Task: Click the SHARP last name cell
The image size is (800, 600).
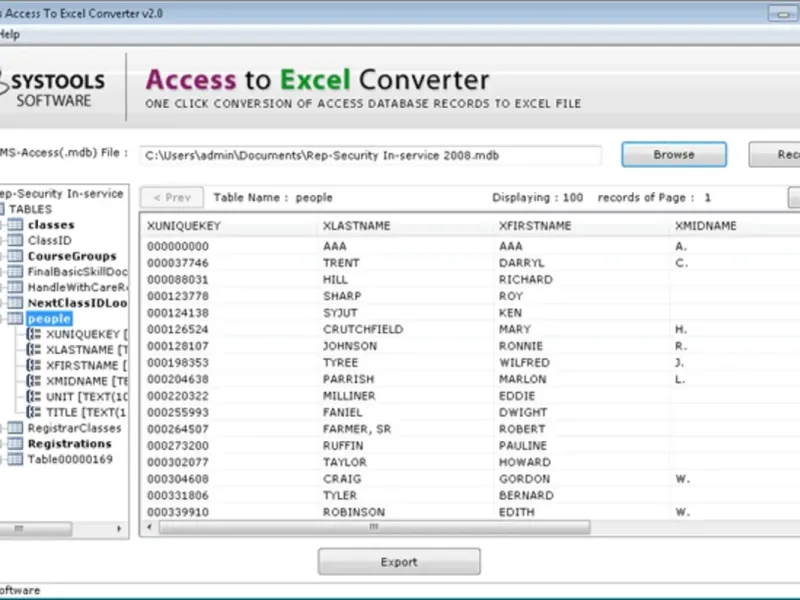Action: click(342, 296)
